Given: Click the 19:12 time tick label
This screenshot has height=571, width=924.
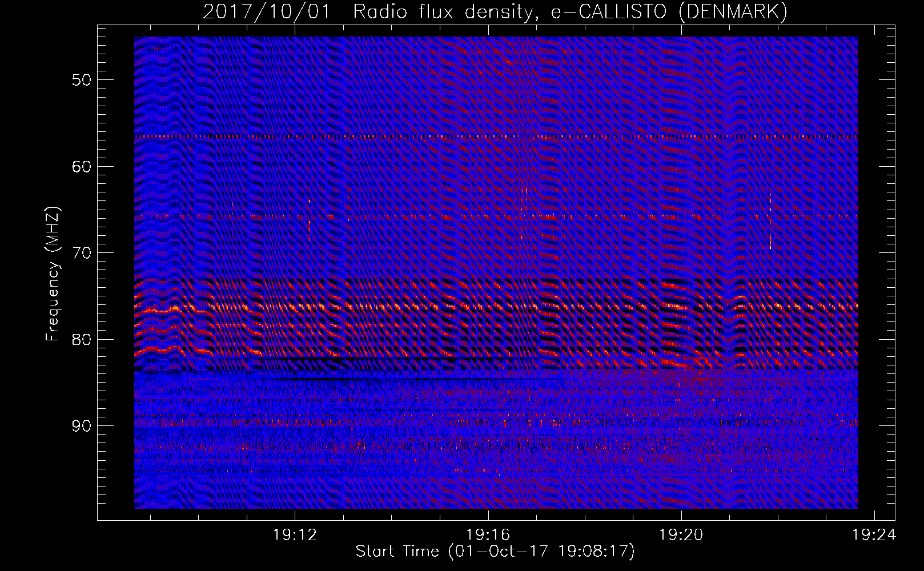Looking at the screenshot, I should tap(295, 535).
